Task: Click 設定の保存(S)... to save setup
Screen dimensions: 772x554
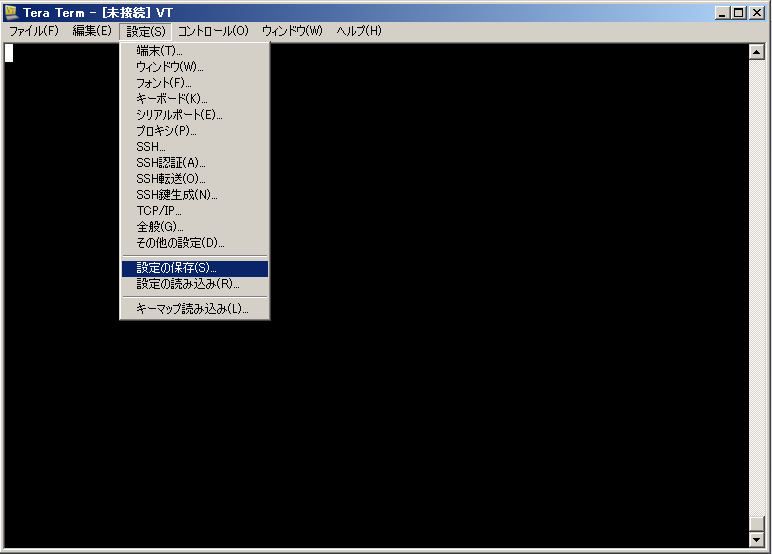Action: point(195,268)
